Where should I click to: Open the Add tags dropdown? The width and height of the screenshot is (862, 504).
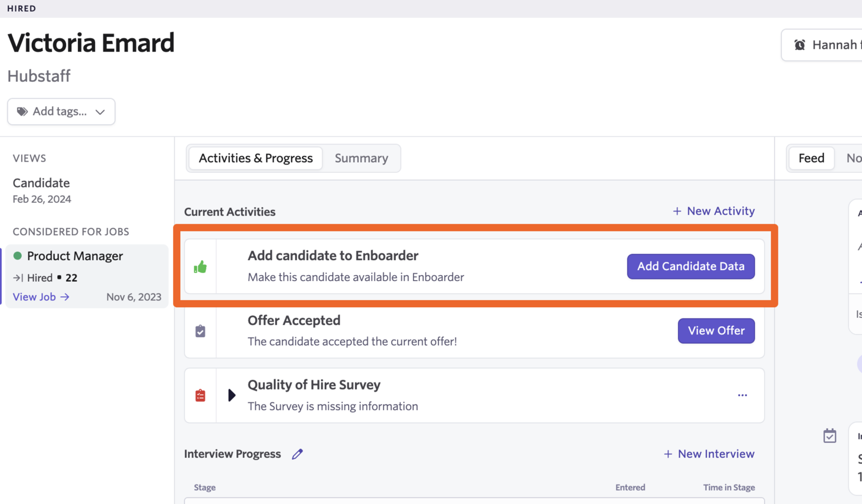pyautogui.click(x=61, y=112)
